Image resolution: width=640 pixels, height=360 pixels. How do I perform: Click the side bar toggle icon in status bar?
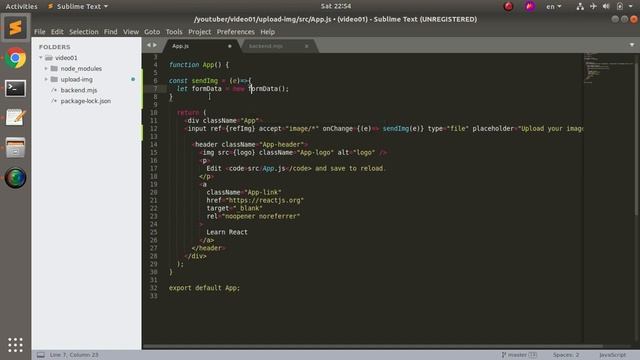[x=41, y=355]
